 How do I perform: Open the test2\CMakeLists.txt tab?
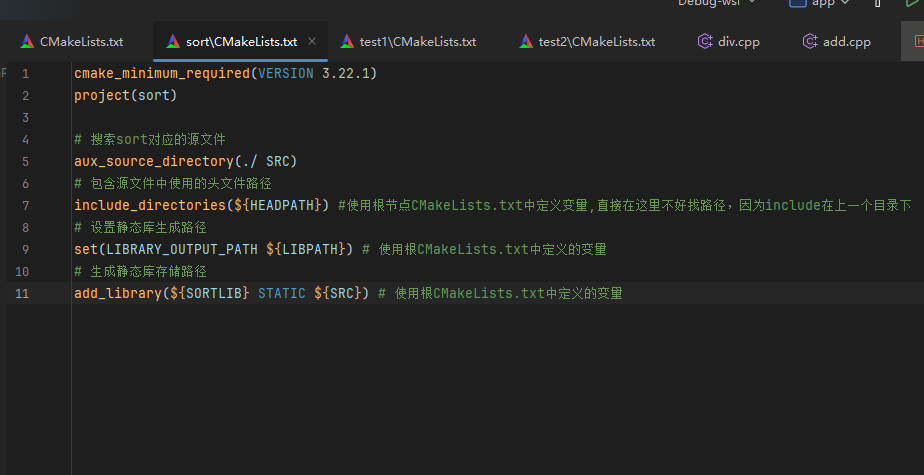[x=596, y=42]
